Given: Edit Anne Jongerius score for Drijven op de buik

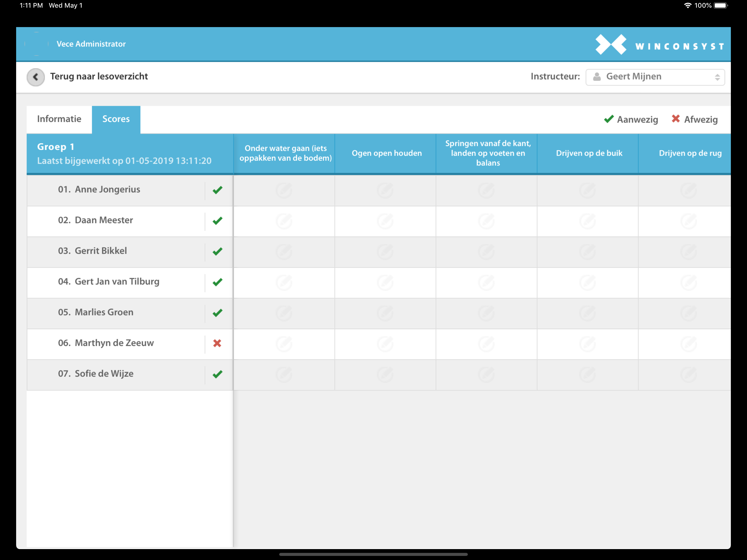Looking at the screenshot, I should (x=588, y=191).
